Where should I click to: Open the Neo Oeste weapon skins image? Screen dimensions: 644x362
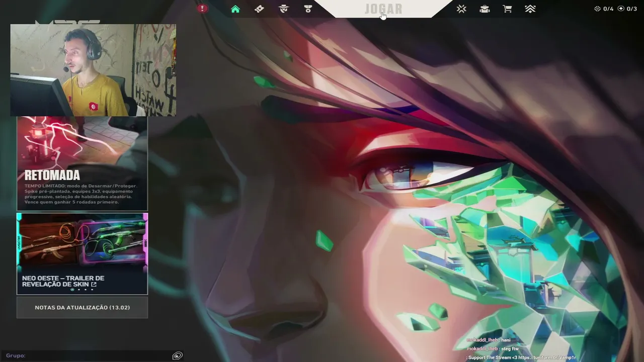[x=82, y=242]
